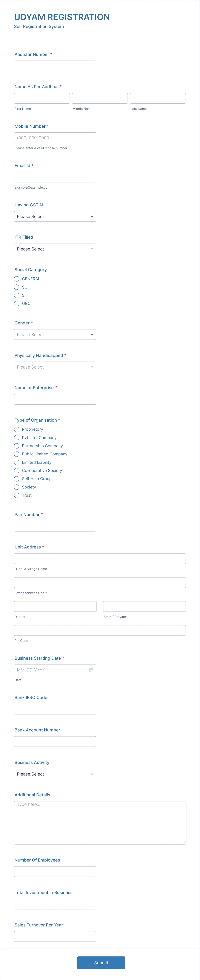Open the Gender dropdown
This screenshot has height=980, width=200.
[x=55, y=334]
